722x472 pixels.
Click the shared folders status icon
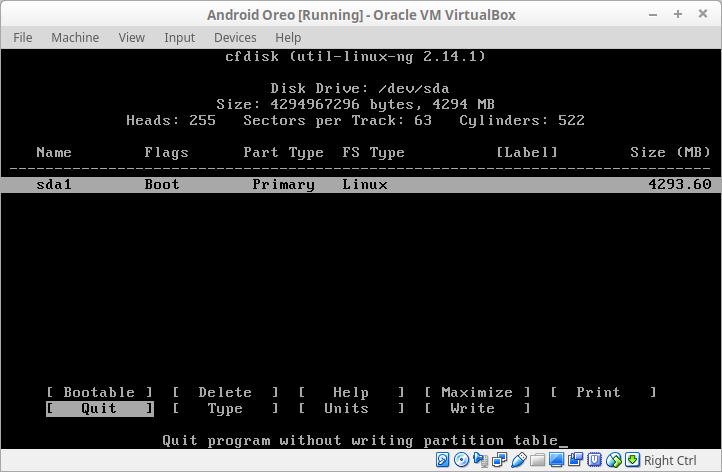pyautogui.click(x=537, y=460)
